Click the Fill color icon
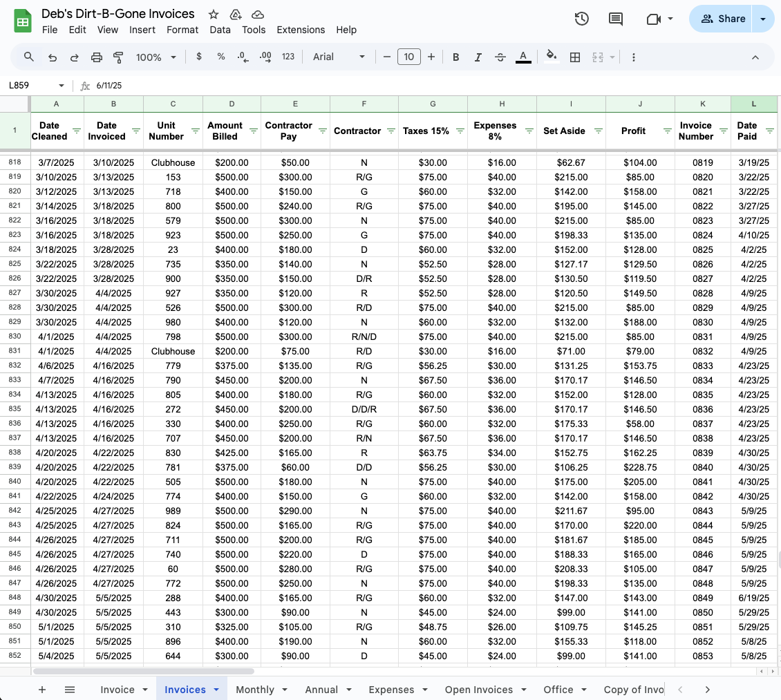The height and width of the screenshot is (700, 781). point(552,57)
